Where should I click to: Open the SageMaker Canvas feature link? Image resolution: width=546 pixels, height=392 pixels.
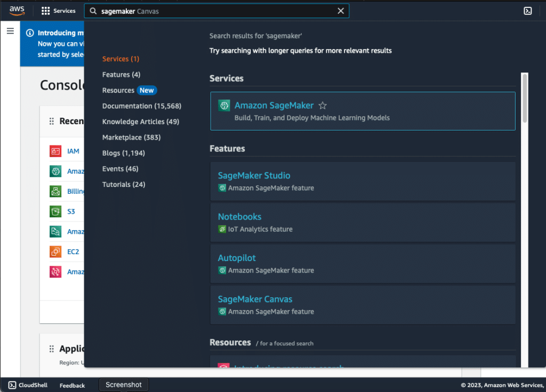click(255, 299)
